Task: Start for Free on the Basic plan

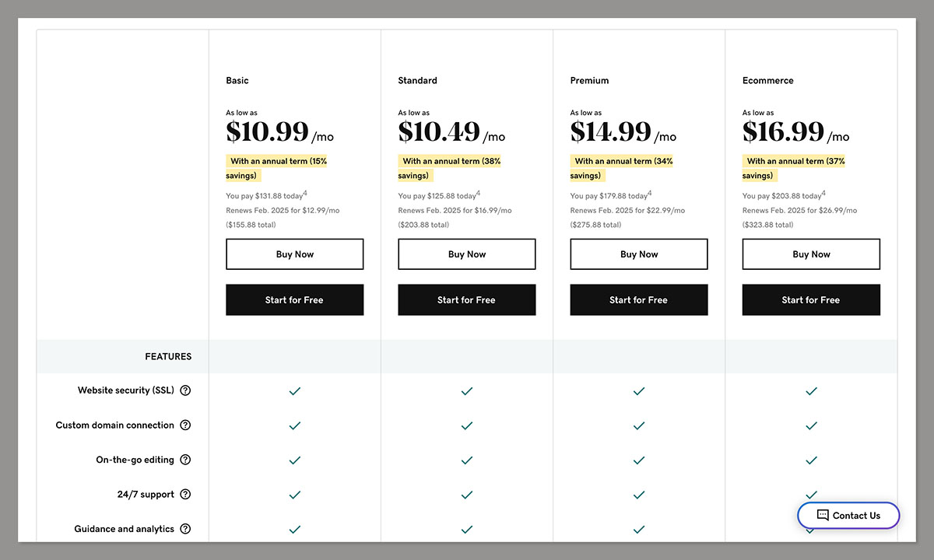Action: click(294, 299)
